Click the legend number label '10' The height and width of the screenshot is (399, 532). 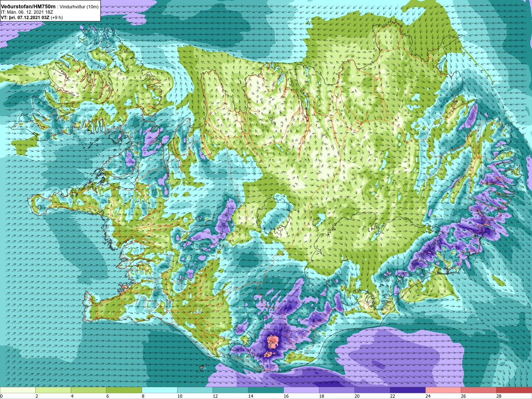click(x=180, y=397)
